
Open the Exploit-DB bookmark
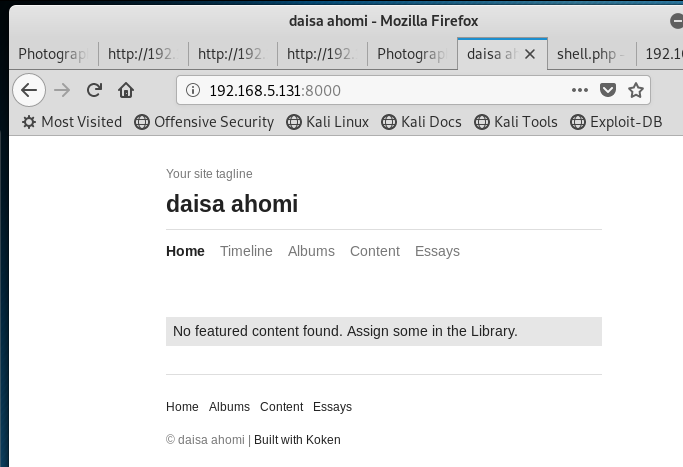click(x=616, y=122)
